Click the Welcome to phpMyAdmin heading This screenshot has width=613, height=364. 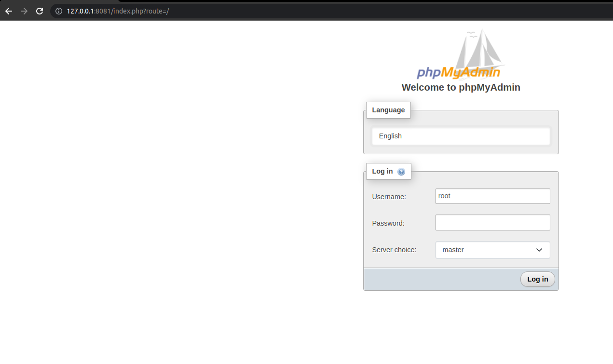click(461, 87)
